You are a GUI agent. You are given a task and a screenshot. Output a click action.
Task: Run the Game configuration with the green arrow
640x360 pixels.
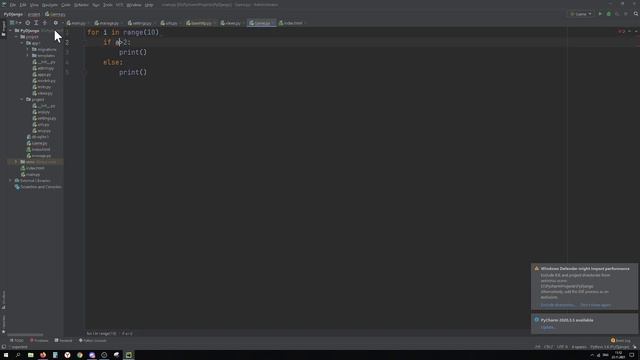pyautogui.click(x=600, y=14)
